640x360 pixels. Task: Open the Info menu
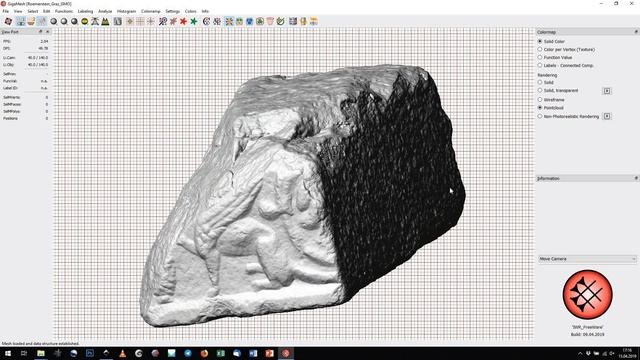pyautogui.click(x=205, y=11)
